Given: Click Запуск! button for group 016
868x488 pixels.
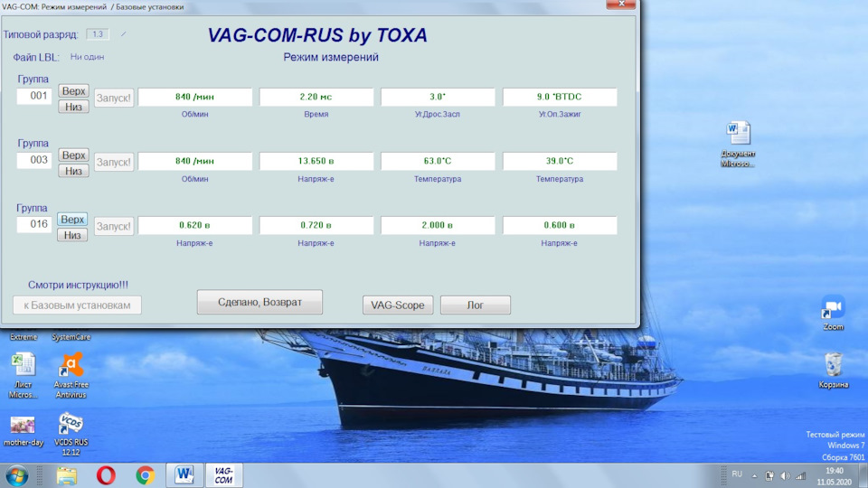Looking at the screenshot, I should (114, 226).
